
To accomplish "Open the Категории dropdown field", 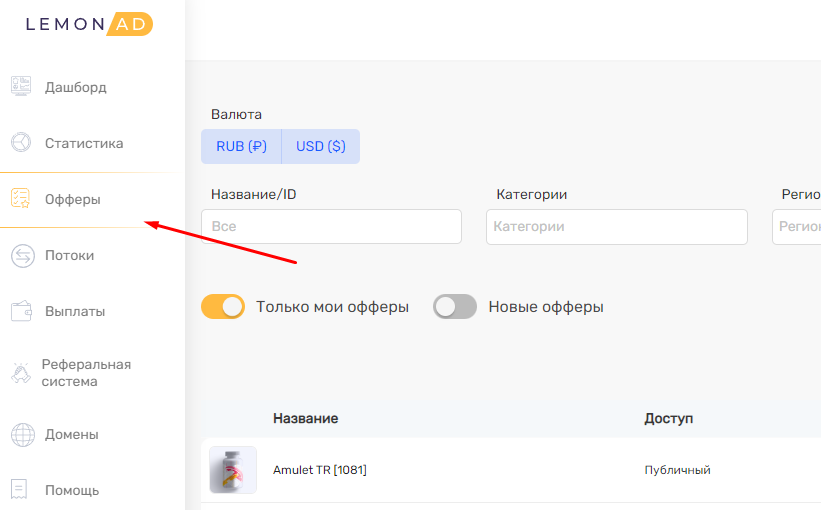I will pyautogui.click(x=616, y=227).
